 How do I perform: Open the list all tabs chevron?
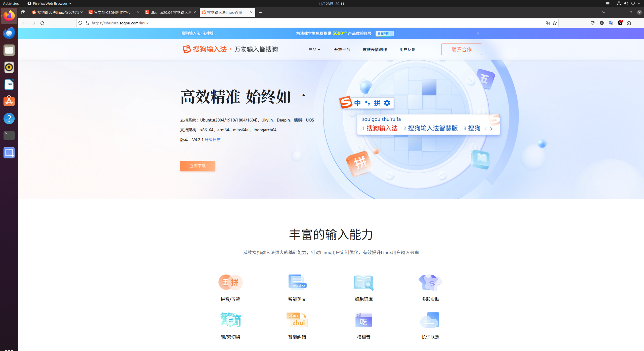click(603, 12)
